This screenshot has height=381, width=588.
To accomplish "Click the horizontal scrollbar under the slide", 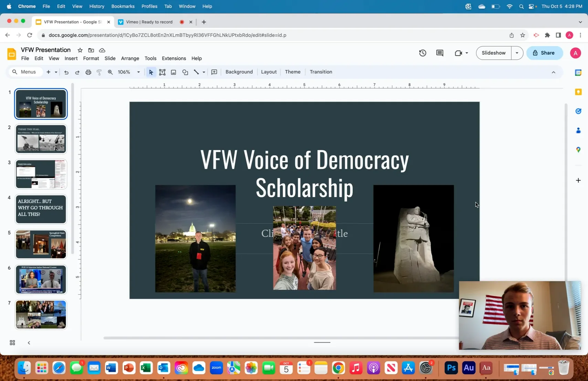I will tap(281, 338).
